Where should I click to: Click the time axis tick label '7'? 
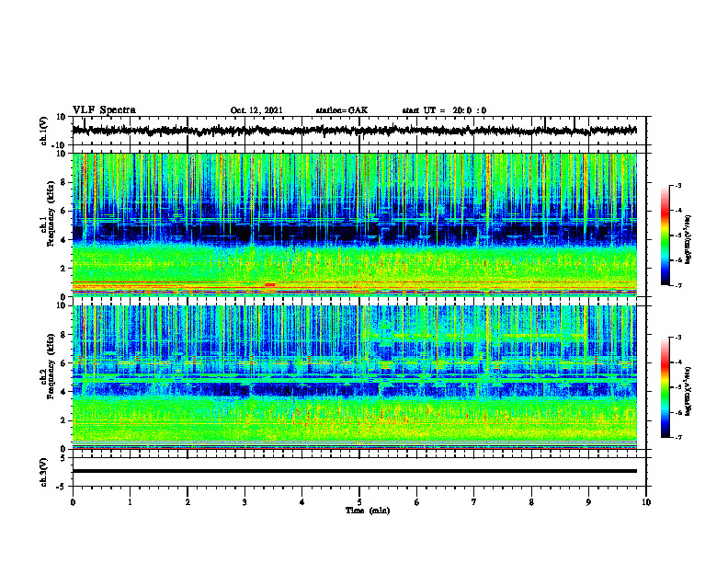point(474,502)
